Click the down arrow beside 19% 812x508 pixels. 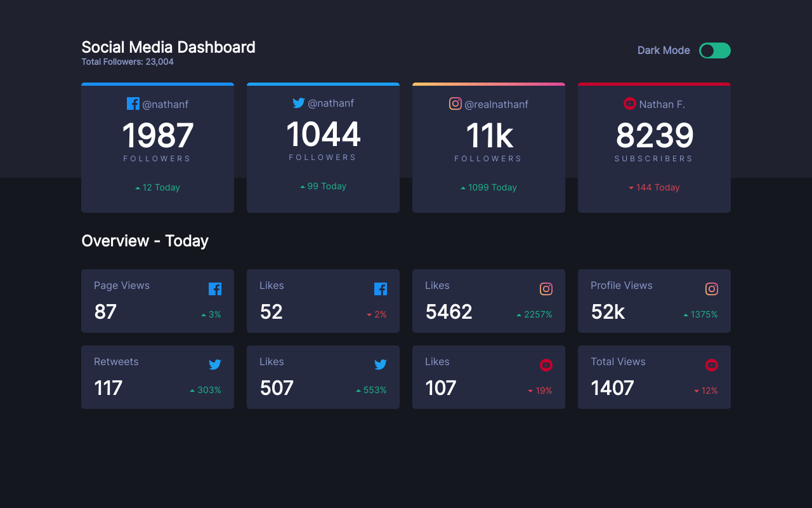pos(530,391)
